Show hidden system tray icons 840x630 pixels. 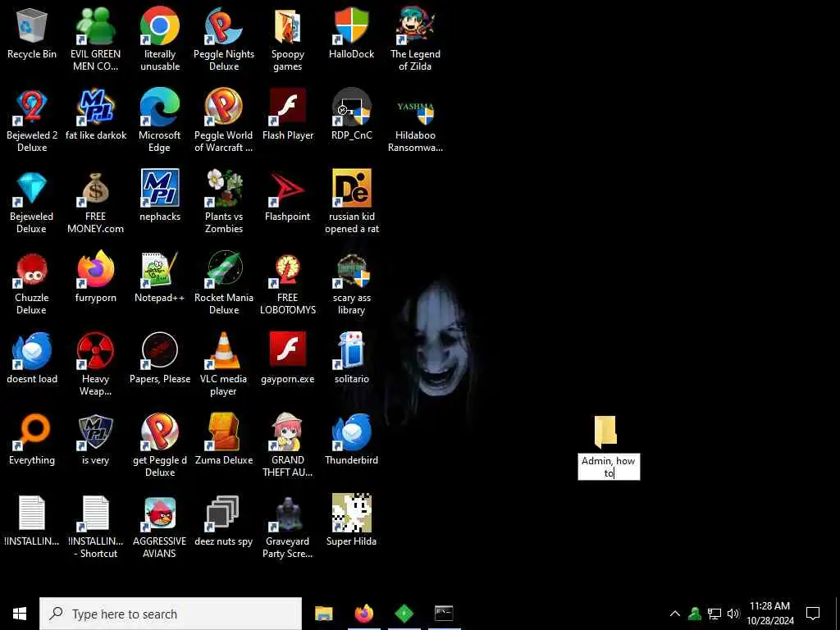pyautogui.click(x=675, y=614)
